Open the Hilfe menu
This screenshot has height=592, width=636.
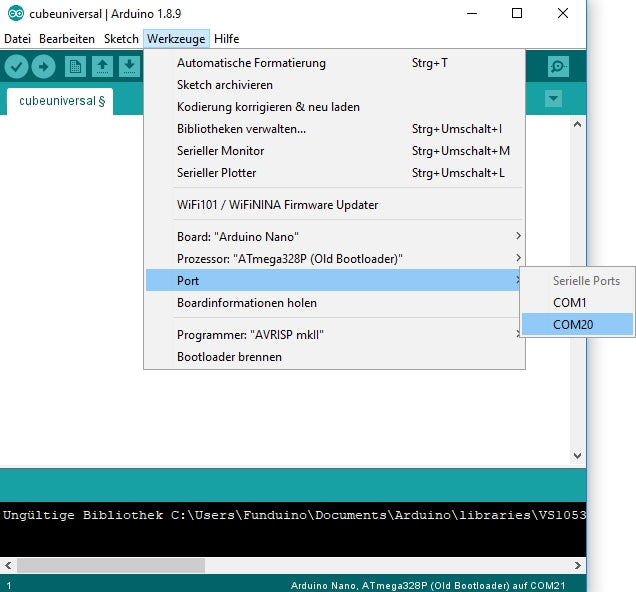pyautogui.click(x=226, y=39)
